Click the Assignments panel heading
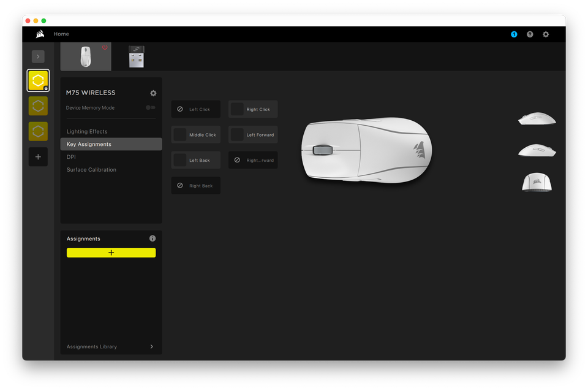This screenshot has width=588, height=390. [x=83, y=239]
